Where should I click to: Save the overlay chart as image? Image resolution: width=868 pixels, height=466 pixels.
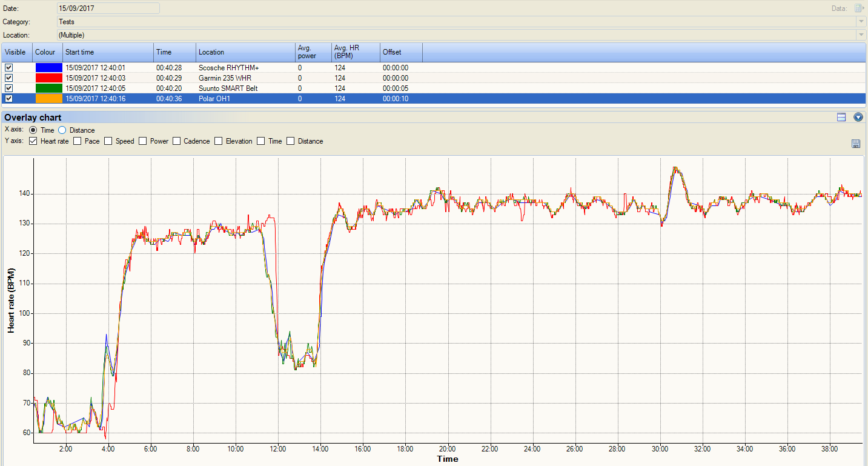(x=856, y=143)
